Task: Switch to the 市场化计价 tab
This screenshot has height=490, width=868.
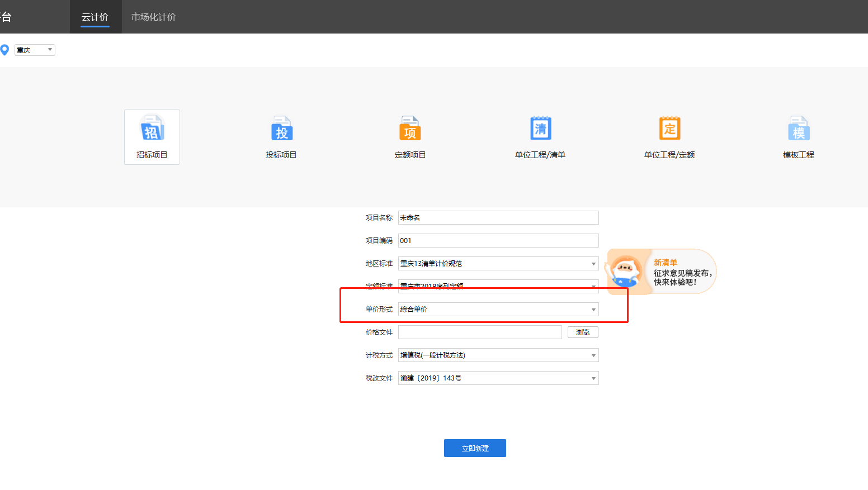Action: pyautogui.click(x=153, y=17)
